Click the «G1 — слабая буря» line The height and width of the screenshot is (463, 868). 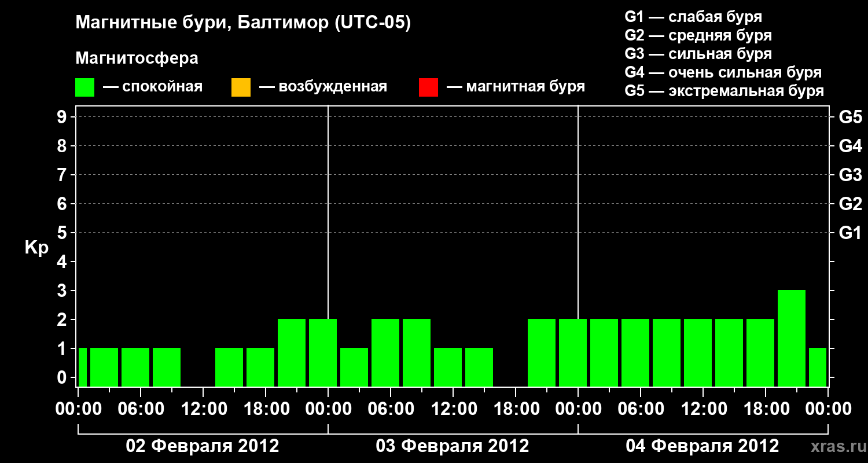[693, 17]
